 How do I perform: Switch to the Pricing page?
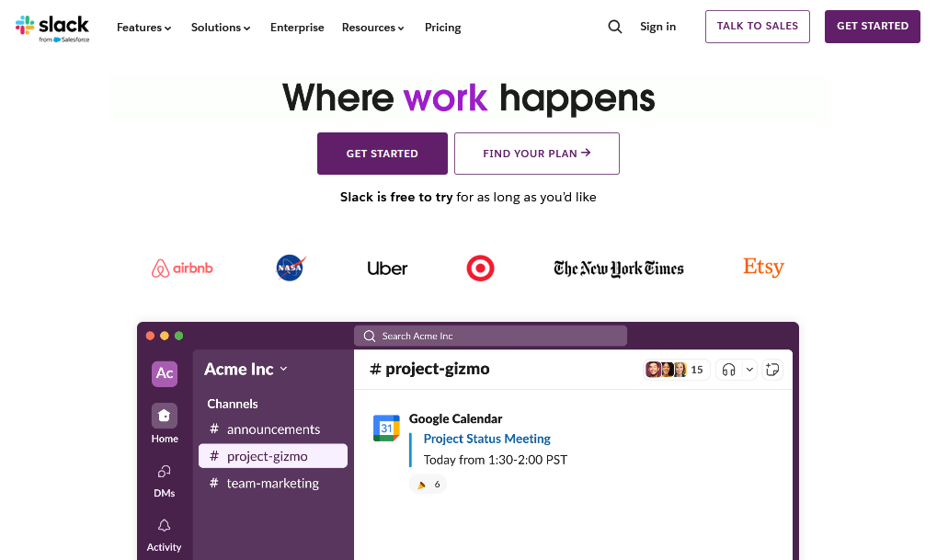[442, 28]
